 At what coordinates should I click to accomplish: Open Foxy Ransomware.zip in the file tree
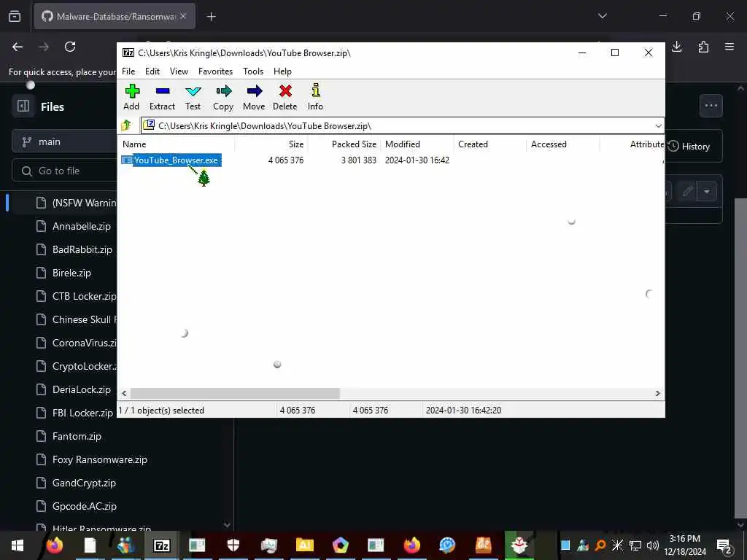(99, 459)
